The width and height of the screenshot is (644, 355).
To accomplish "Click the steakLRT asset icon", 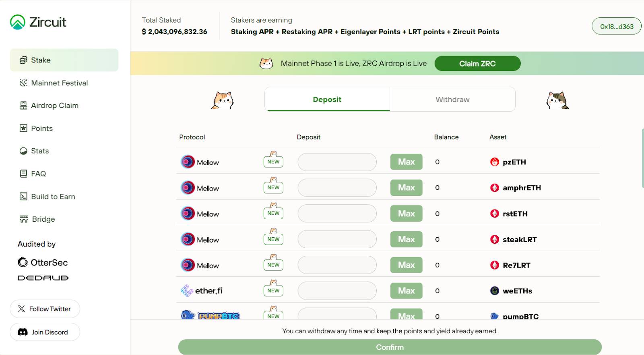I will [x=495, y=239].
